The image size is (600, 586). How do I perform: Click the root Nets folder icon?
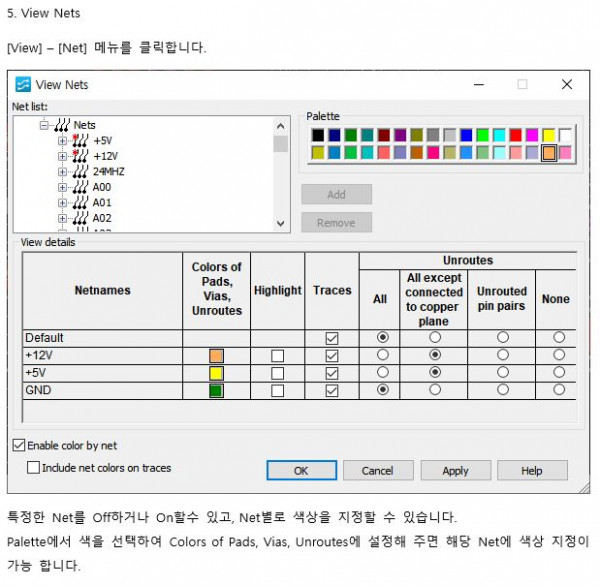click(62, 125)
